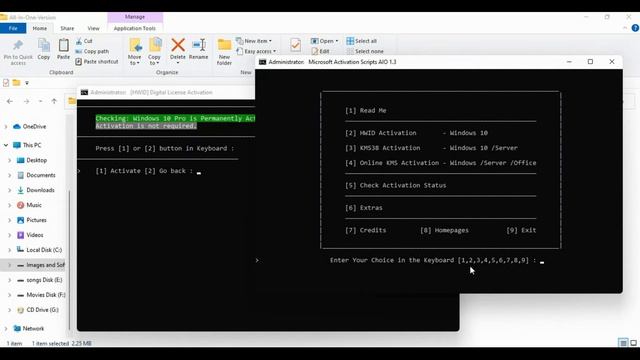Open quick access toolbar customize dropdown
Viewport: 640px width, 360px height.
[27, 83]
